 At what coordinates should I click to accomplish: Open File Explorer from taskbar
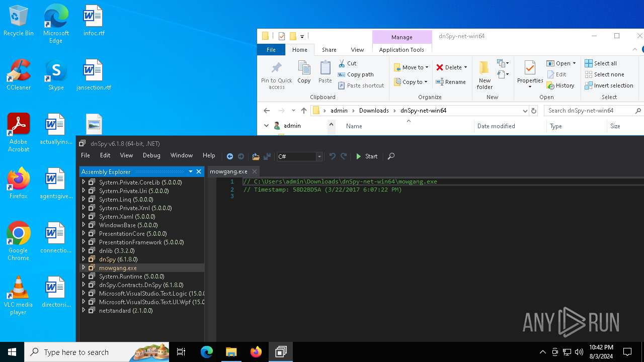[x=231, y=352]
